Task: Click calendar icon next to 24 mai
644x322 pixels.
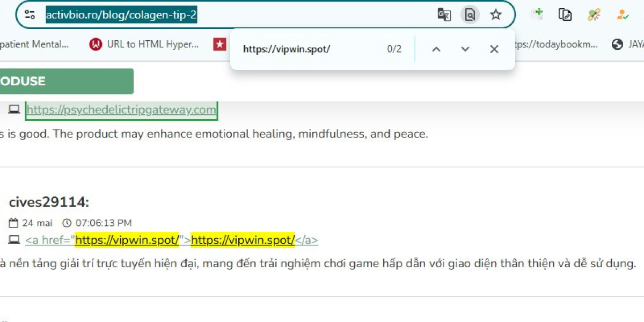Action: click(14, 223)
